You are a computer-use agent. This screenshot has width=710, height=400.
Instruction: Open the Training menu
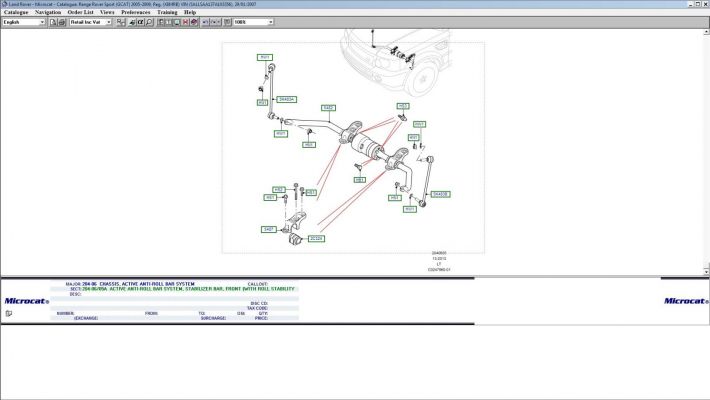point(167,12)
